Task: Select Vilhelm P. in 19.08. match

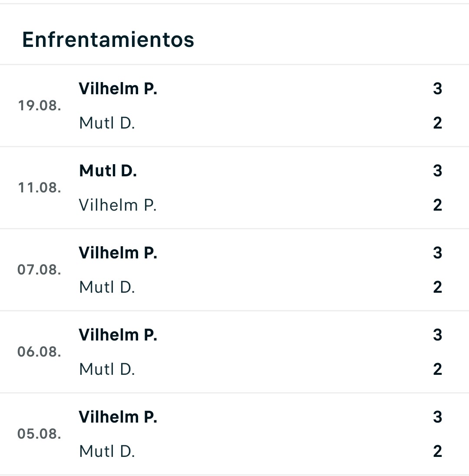Action: click(118, 89)
